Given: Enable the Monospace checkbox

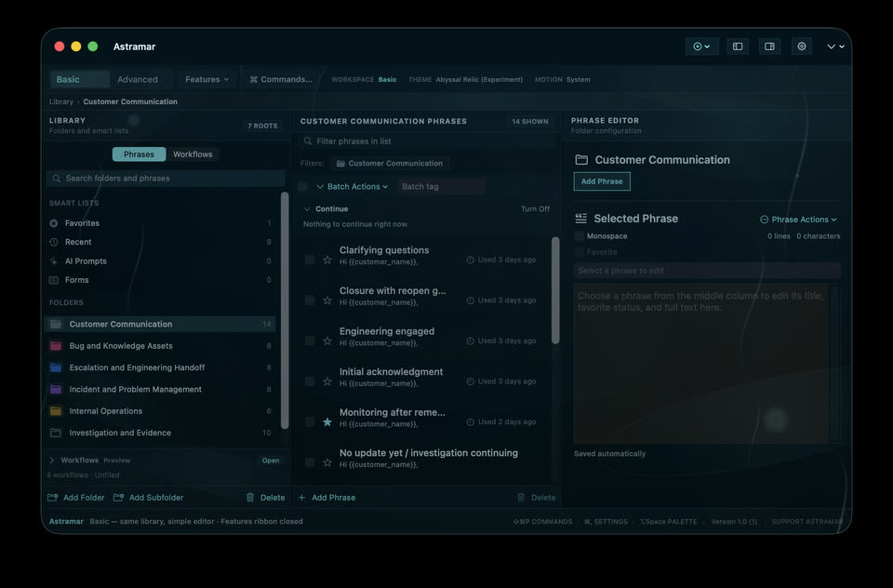Looking at the screenshot, I should 580,236.
